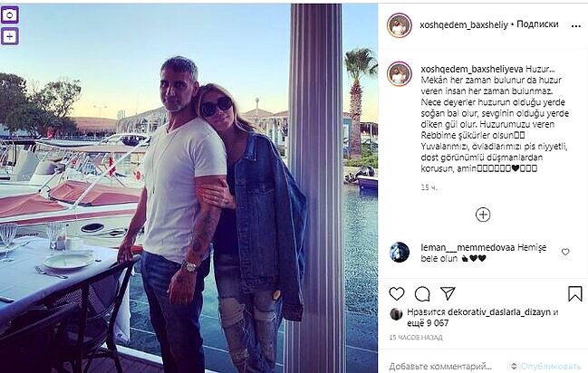The width and height of the screenshot is (588, 373).
Task: Open xoshqedem_baxsheliy username link in header
Action: click(x=464, y=25)
